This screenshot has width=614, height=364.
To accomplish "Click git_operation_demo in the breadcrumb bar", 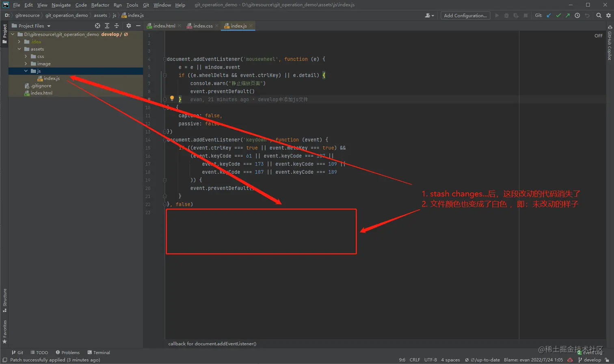I will pos(67,15).
